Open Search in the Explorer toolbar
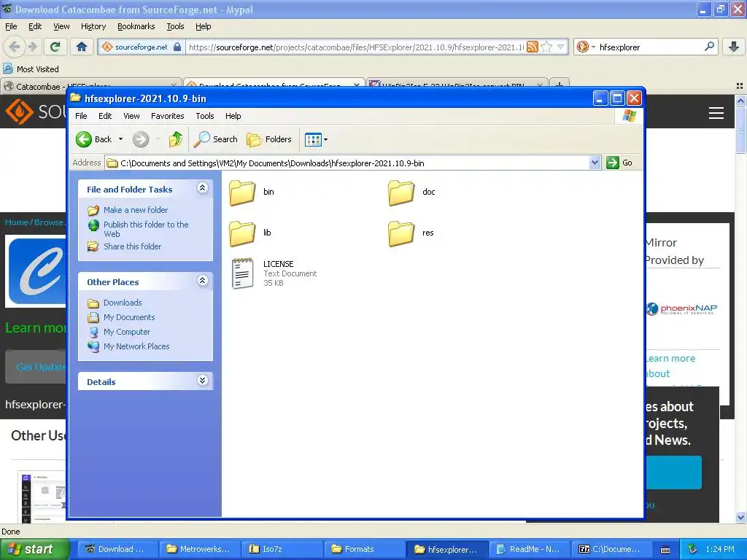 [215, 139]
